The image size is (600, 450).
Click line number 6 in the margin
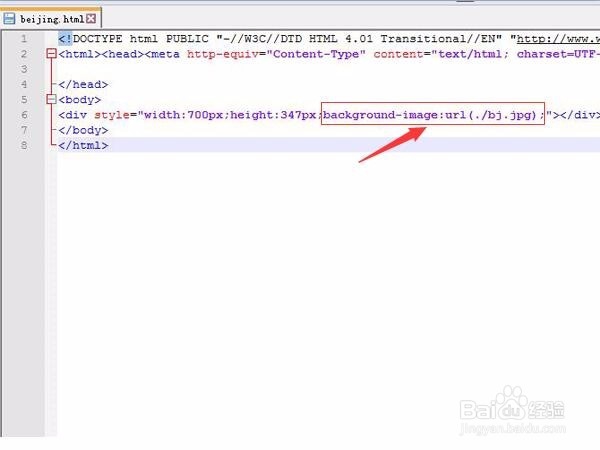click(24, 115)
